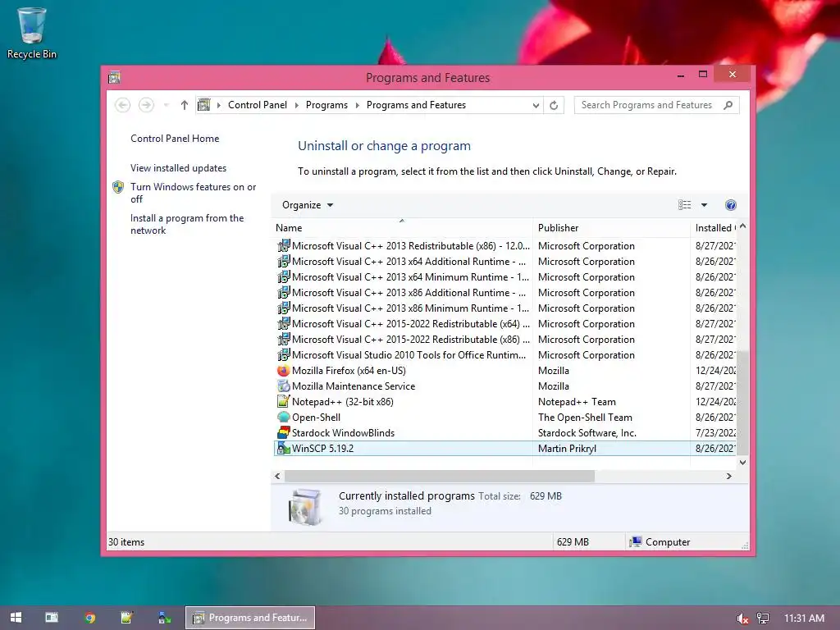This screenshot has height=630, width=840.
Task: Open recent locations dropdown arrow
Action: 167,105
